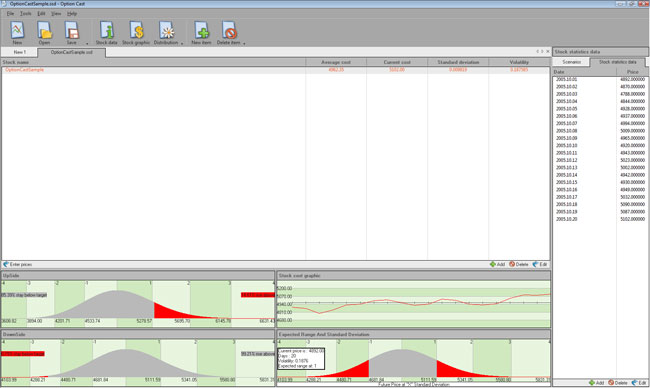Expand the Distribution dropdown arrow
The height and width of the screenshot is (388, 650).
182,43
